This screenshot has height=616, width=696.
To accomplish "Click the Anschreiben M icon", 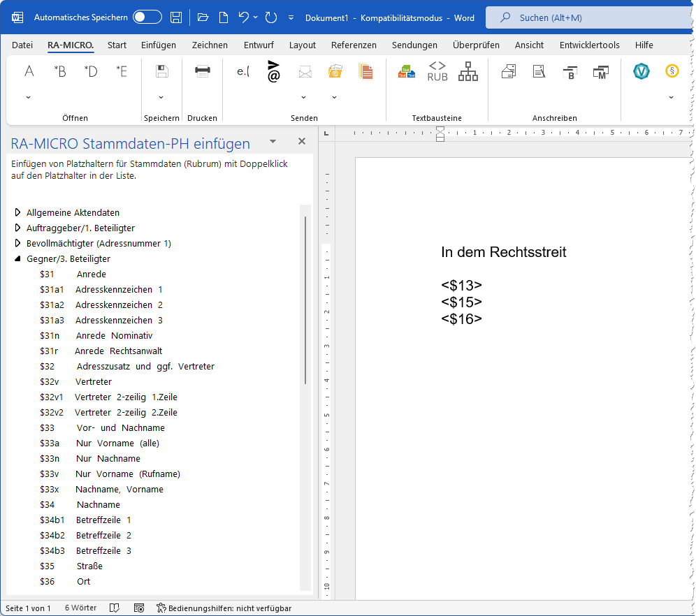I will 600,72.
